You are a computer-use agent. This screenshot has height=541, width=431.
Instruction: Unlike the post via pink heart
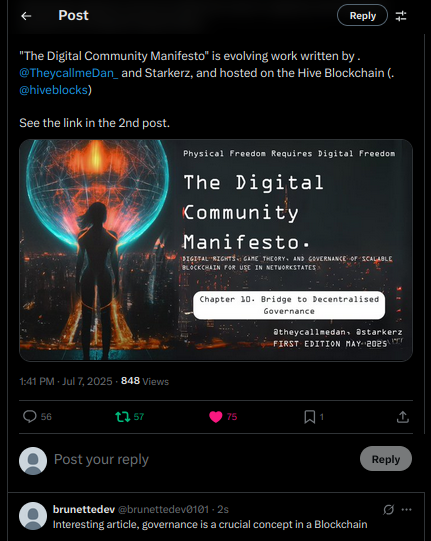click(x=216, y=417)
